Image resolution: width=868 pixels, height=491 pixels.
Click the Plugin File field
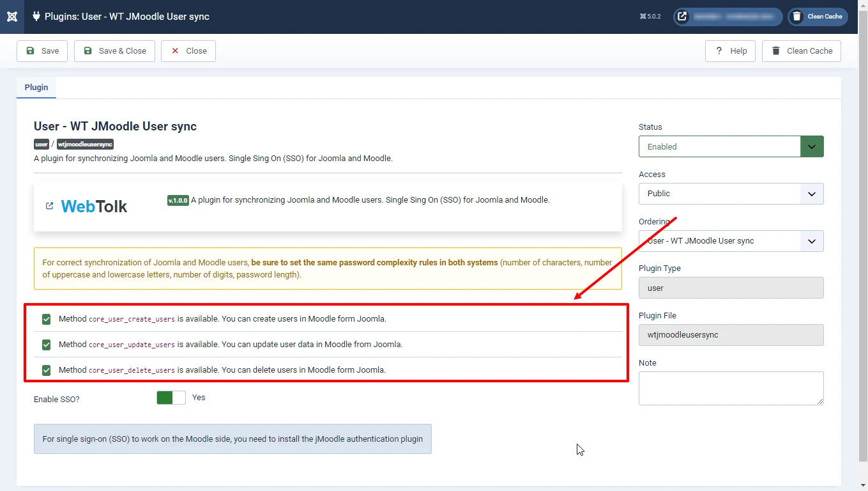pos(731,335)
